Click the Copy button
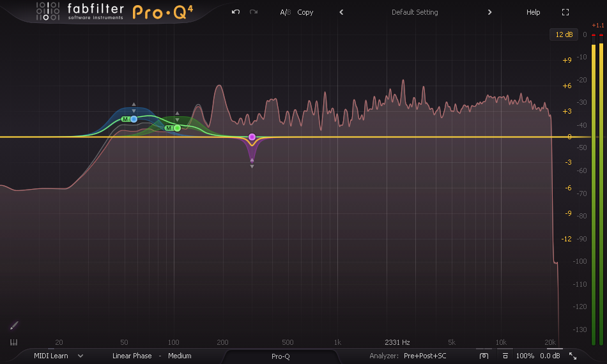 pyautogui.click(x=305, y=12)
